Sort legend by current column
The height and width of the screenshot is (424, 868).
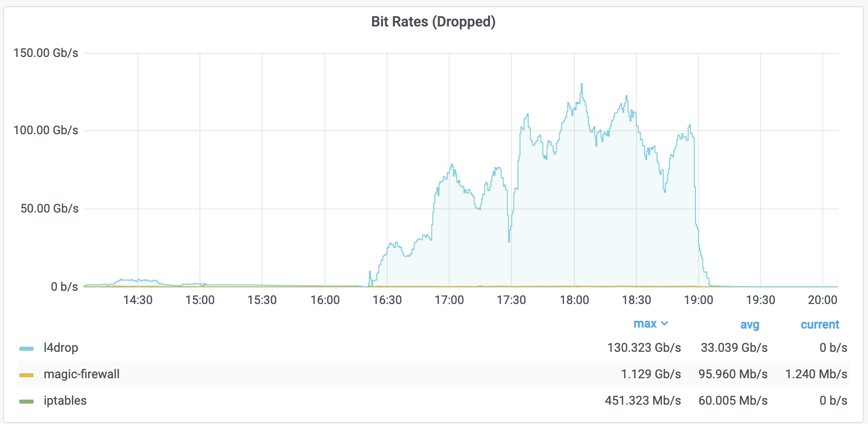pos(820,324)
